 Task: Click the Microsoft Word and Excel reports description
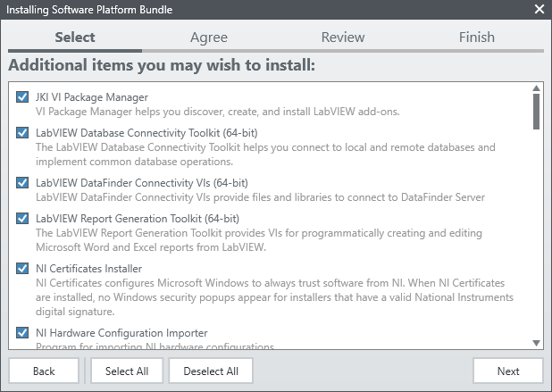[x=259, y=240]
